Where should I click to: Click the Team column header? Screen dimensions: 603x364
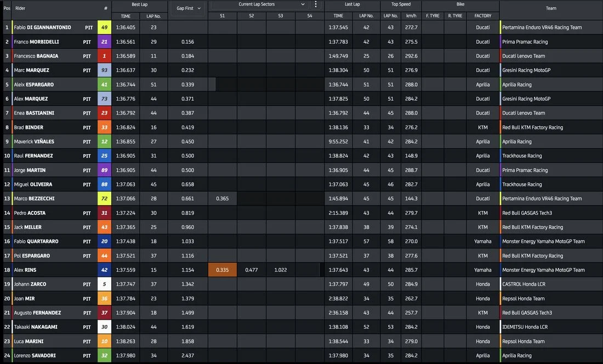(551, 8)
